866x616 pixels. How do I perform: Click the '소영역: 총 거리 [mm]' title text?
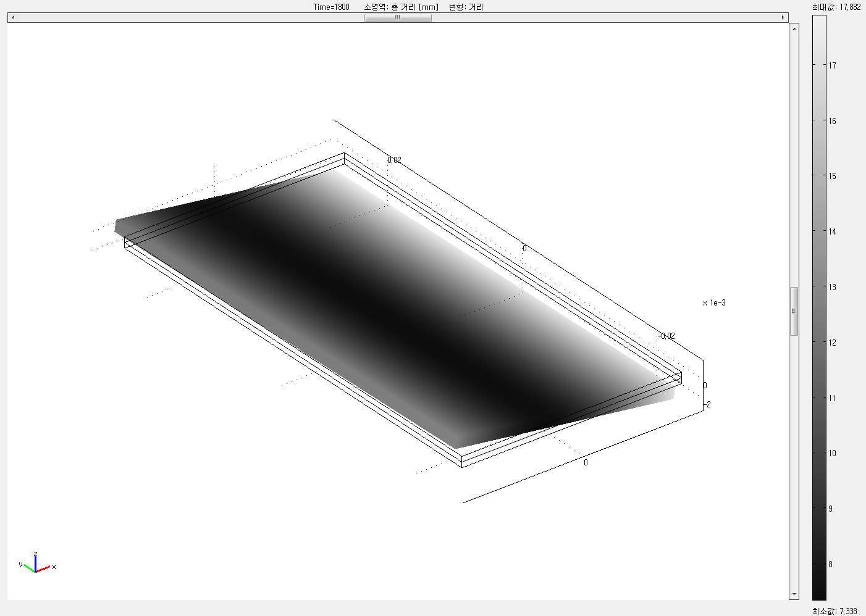401,7
